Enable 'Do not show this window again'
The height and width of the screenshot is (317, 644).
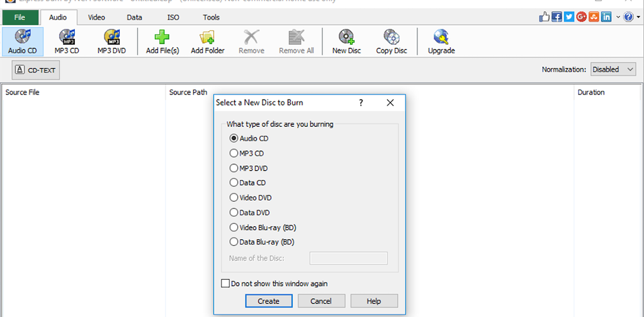coord(226,284)
